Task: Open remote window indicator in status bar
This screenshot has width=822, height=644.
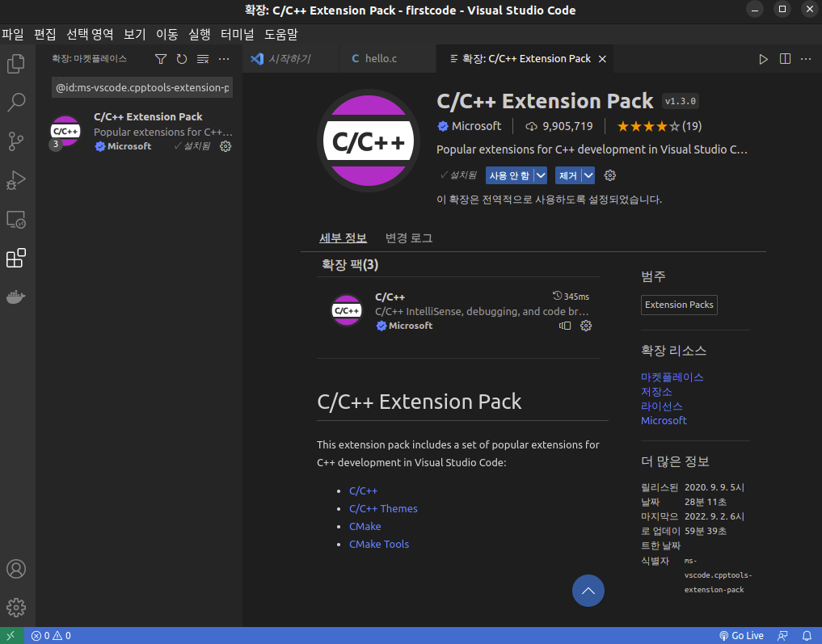Action: pyautogui.click(x=11, y=636)
